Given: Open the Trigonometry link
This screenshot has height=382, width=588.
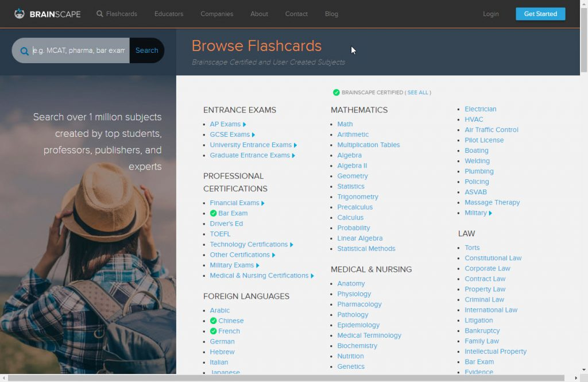Looking at the screenshot, I should point(357,196).
